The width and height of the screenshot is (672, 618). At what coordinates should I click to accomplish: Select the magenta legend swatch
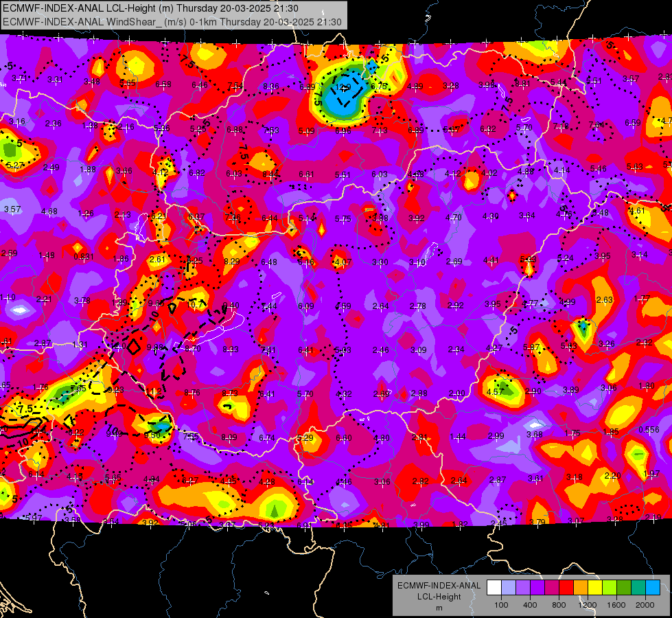click(x=552, y=588)
